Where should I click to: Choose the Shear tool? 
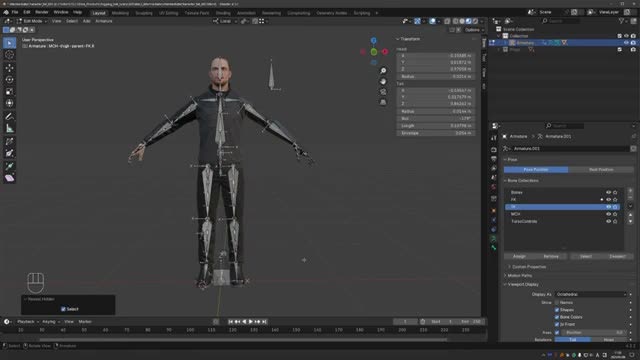9,178
